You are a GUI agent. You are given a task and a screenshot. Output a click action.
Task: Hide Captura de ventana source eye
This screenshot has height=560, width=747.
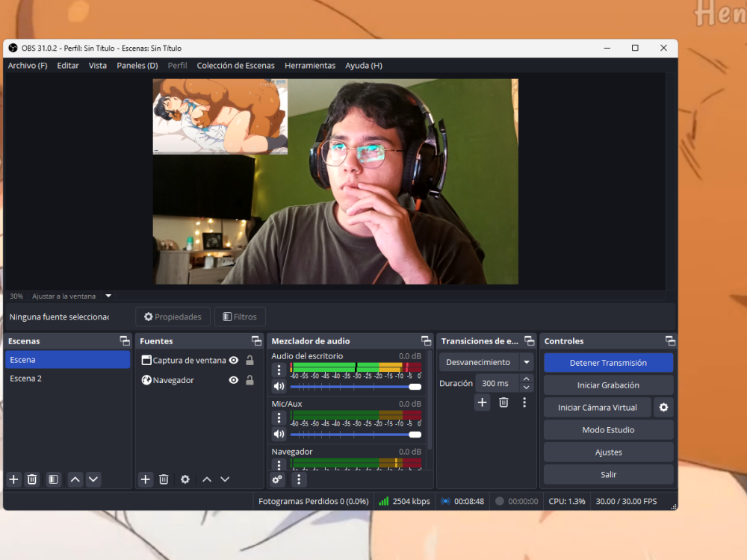tap(233, 360)
